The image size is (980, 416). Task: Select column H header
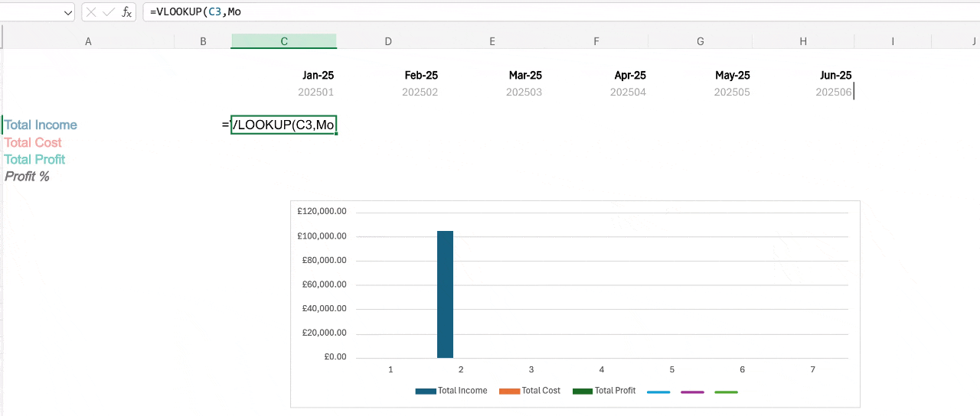pos(803,41)
